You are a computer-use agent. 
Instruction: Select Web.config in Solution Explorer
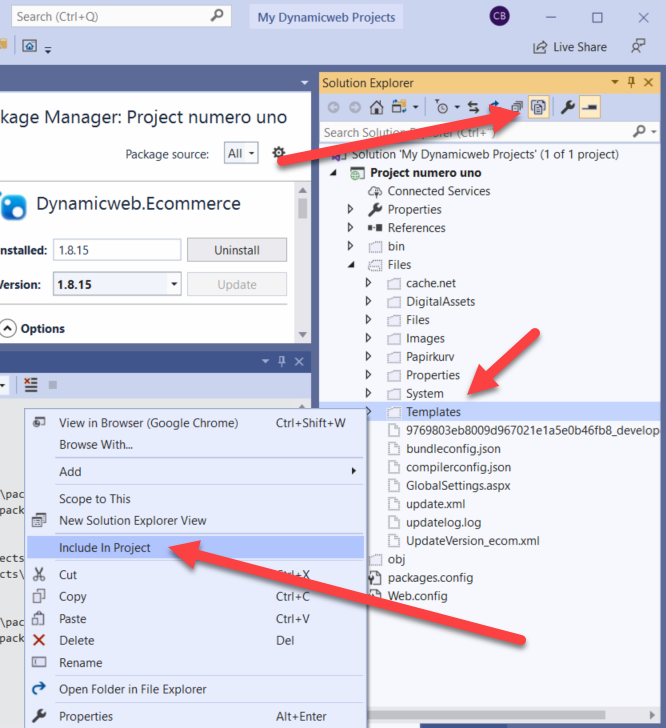(417, 596)
